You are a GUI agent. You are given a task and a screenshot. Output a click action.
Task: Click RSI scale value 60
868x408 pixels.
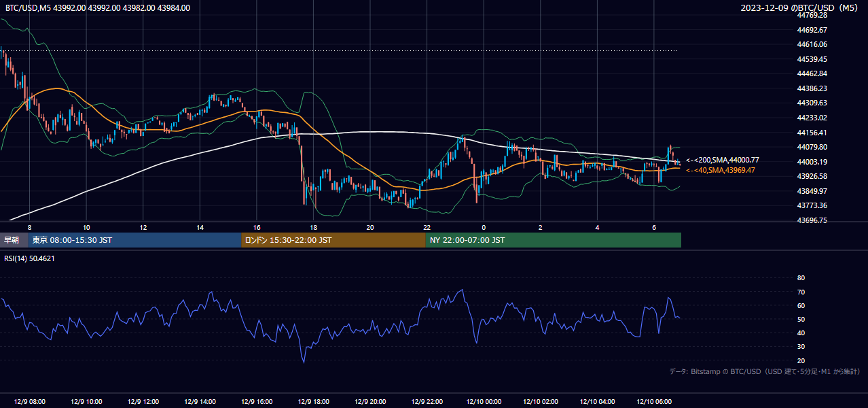point(801,305)
